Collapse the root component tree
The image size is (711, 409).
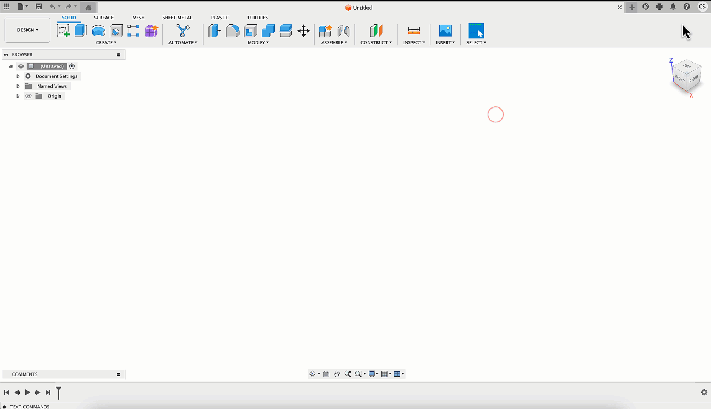11,66
